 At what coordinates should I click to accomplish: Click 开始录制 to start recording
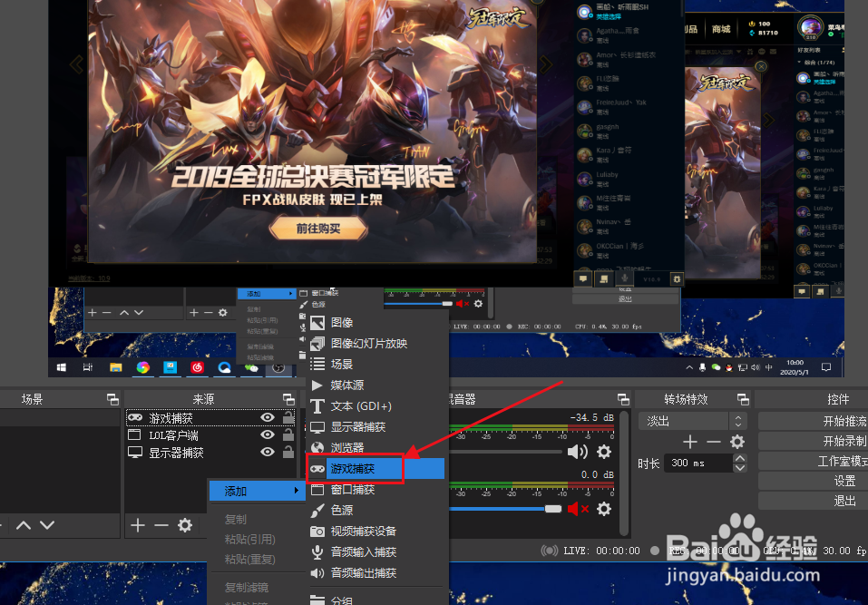tap(814, 441)
